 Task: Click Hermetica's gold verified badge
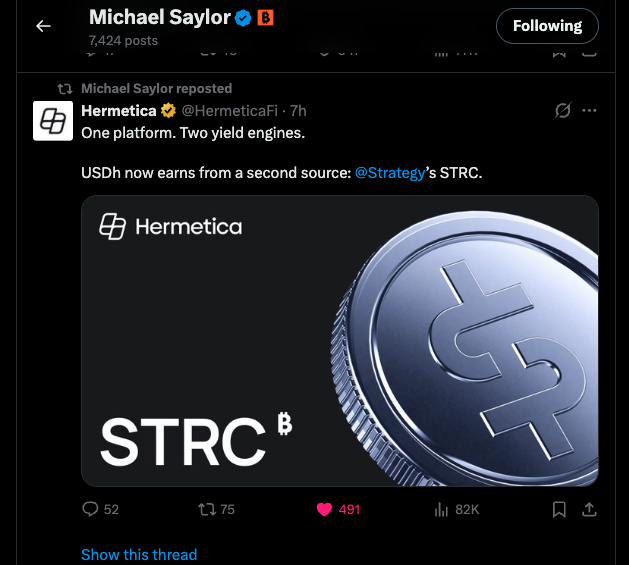click(169, 110)
